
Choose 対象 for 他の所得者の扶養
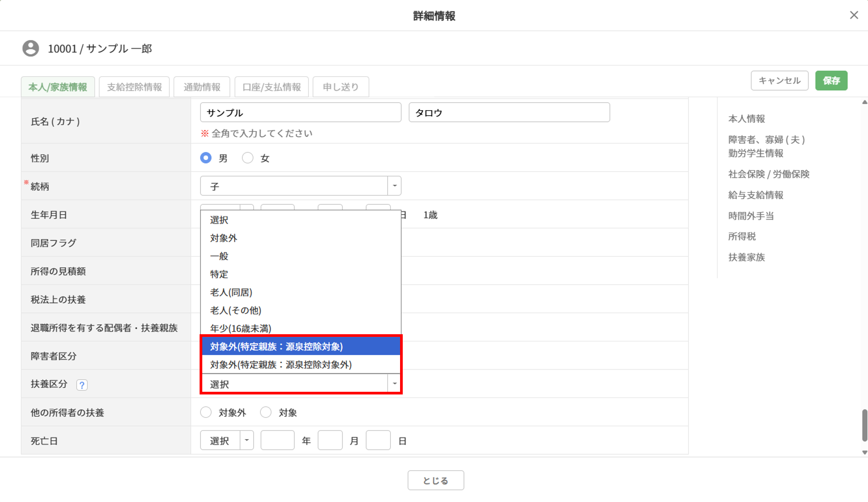click(266, 412)
